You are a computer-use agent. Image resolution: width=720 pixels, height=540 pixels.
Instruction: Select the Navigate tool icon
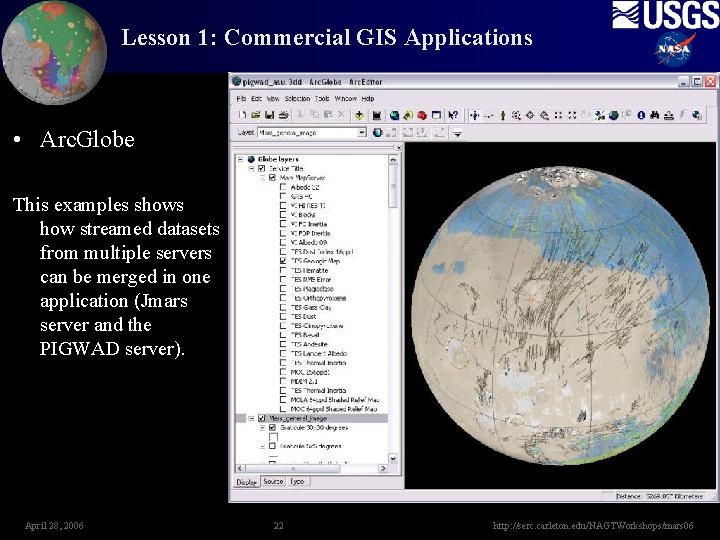tap(474, 116)
